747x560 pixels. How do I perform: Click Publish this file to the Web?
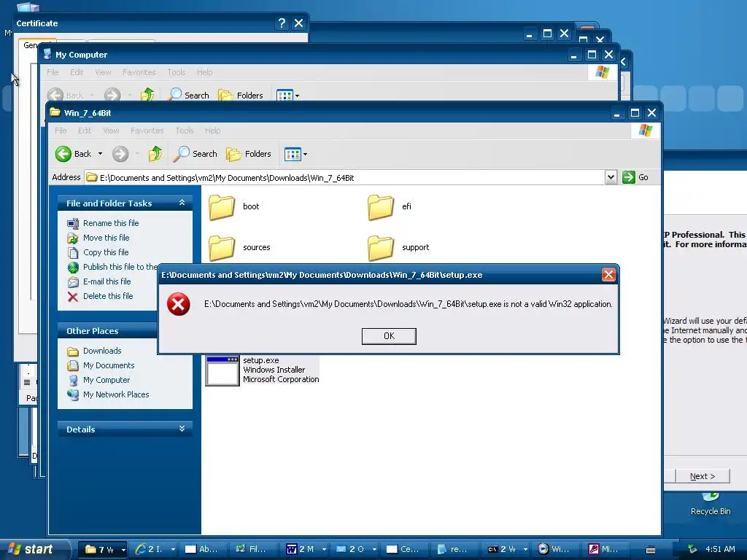point(120,267)
